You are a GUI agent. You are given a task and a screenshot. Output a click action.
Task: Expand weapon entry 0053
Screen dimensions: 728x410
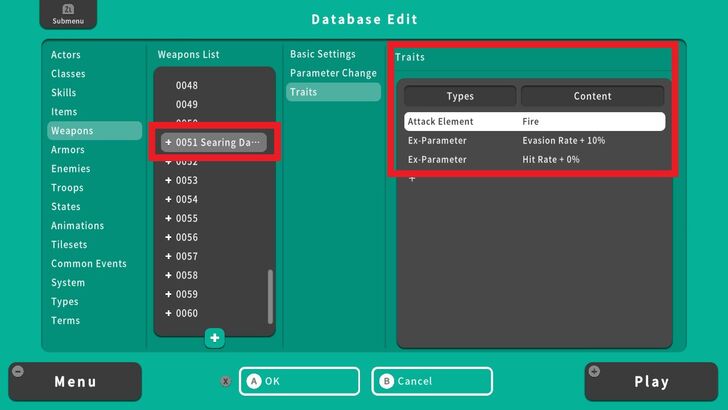pyautogui.click(x=169, y=181)
